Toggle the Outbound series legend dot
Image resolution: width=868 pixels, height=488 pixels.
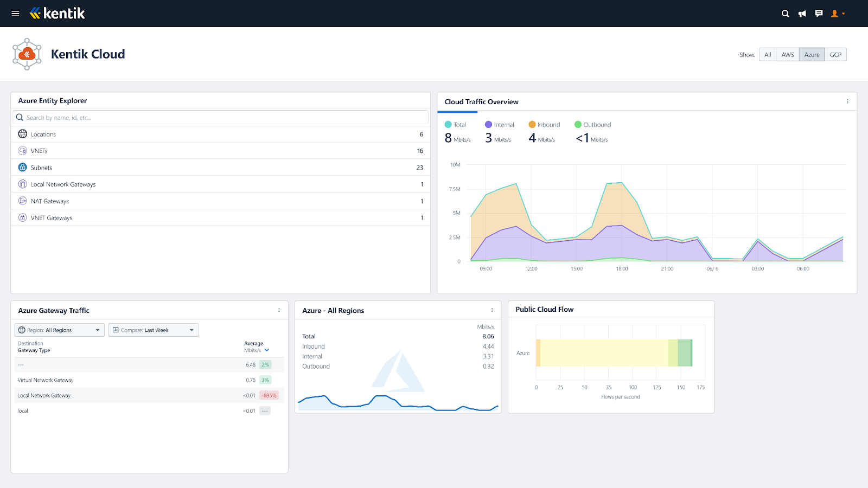click(x=578, y=125)
